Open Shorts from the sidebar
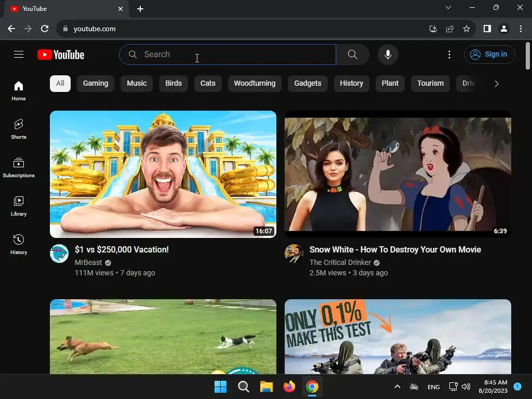 [x=19, y=129]
